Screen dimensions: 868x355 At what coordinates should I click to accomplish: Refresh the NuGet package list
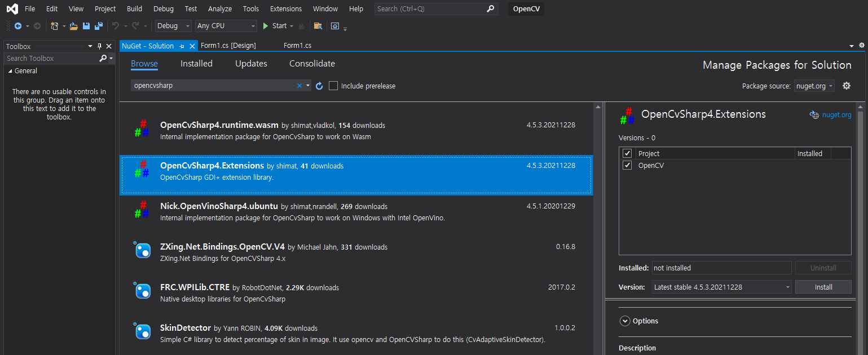pyautogui.click(x=319, y=86)
